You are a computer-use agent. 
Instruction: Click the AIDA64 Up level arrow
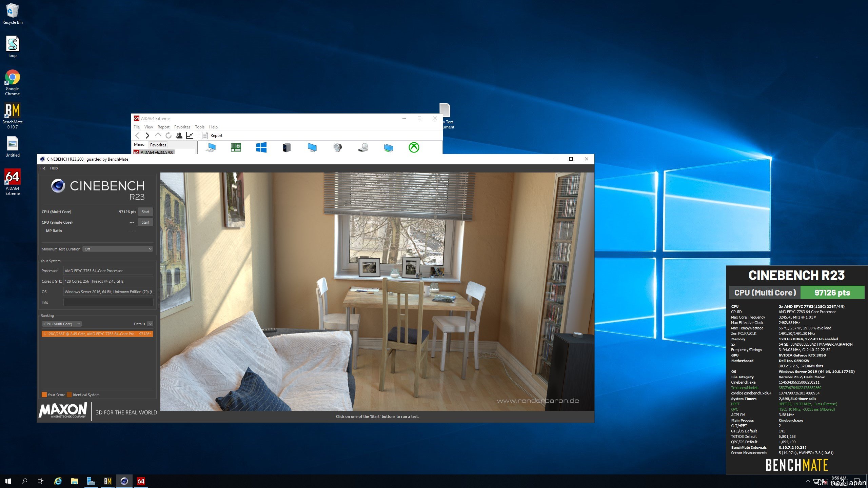(x=158, y=136)
